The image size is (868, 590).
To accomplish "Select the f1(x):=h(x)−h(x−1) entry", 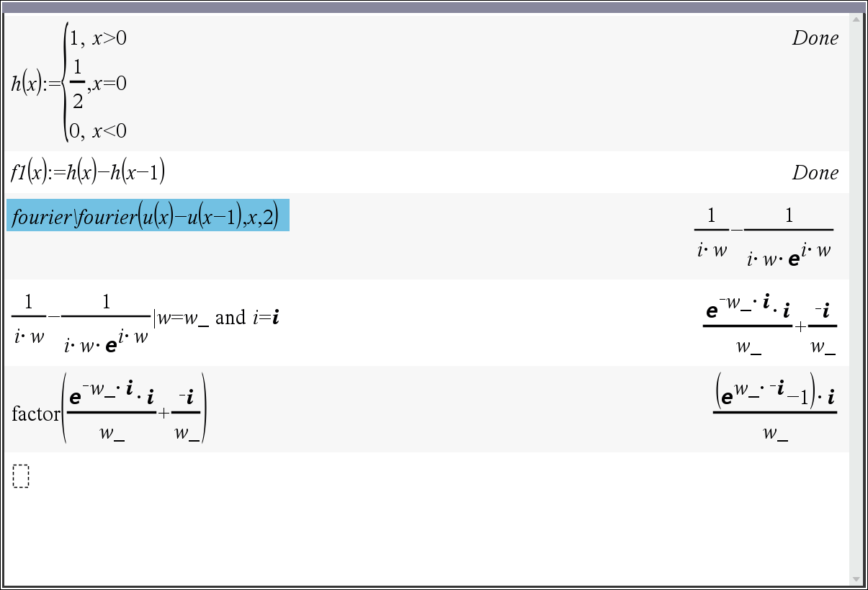I will click(x=88, y=172).
